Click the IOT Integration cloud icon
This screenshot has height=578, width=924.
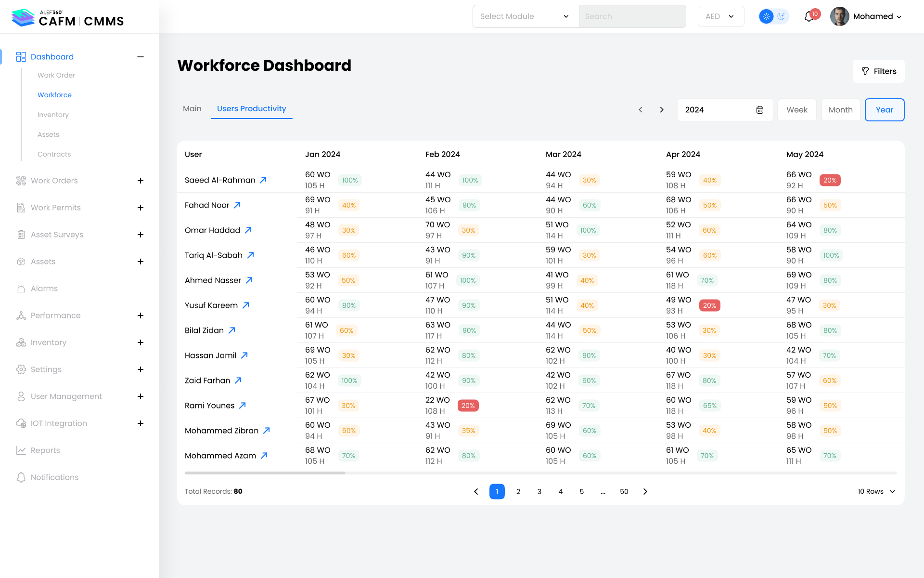pyautogui.click(x=21, y=423)
